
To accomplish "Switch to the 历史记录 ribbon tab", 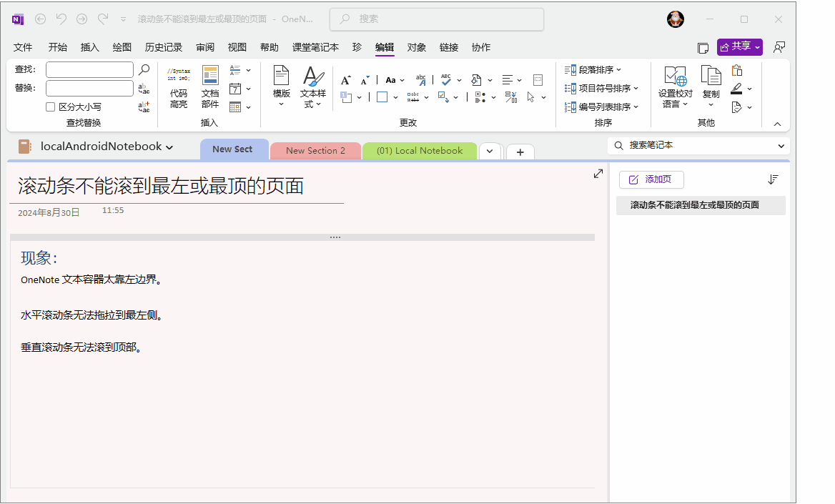I will (164, 47).
